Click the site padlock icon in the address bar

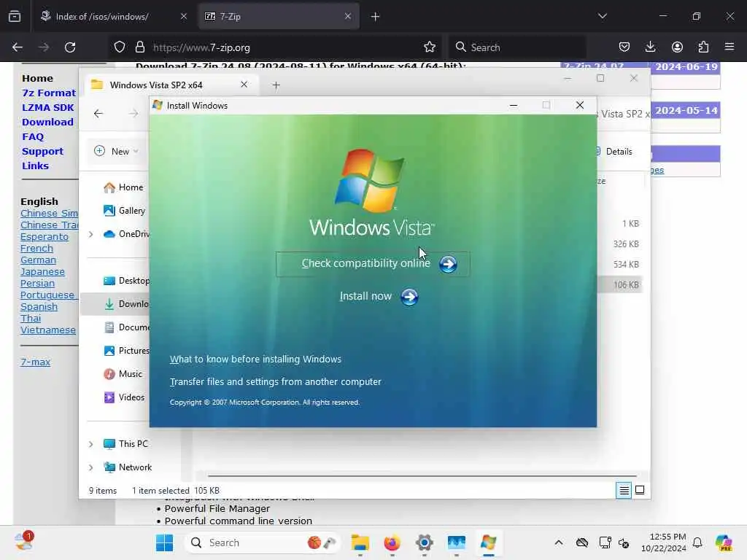pyautogui.click(x=139, y=47)
